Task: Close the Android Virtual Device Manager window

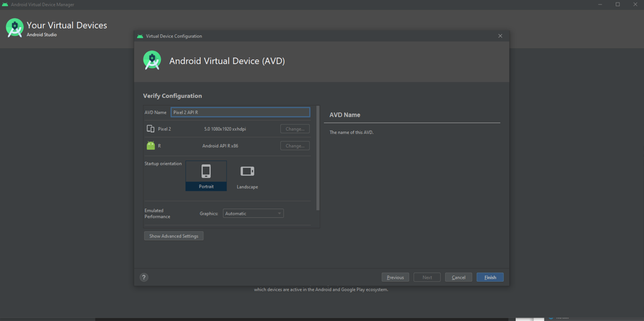Action: click(635, 4)
